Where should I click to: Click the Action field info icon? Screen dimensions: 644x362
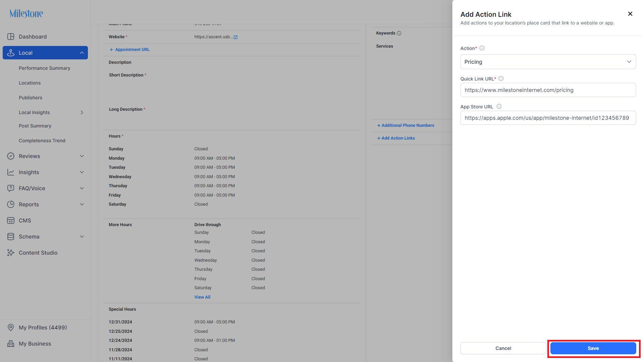pyautogui.click(x=482, y=48)
